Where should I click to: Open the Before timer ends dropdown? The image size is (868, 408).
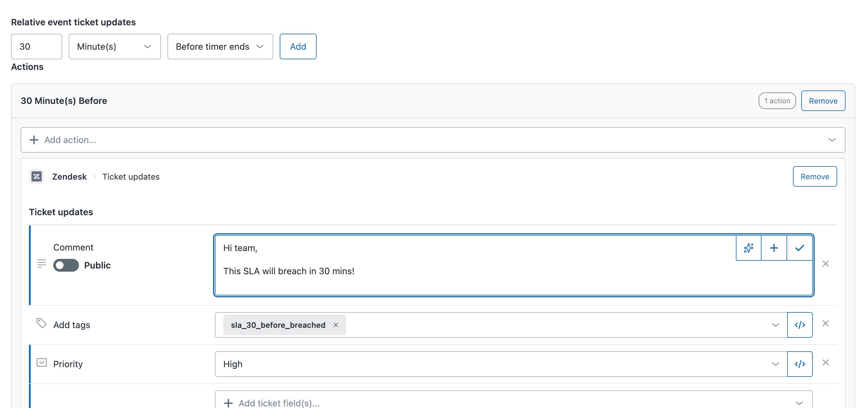point(220,47)
